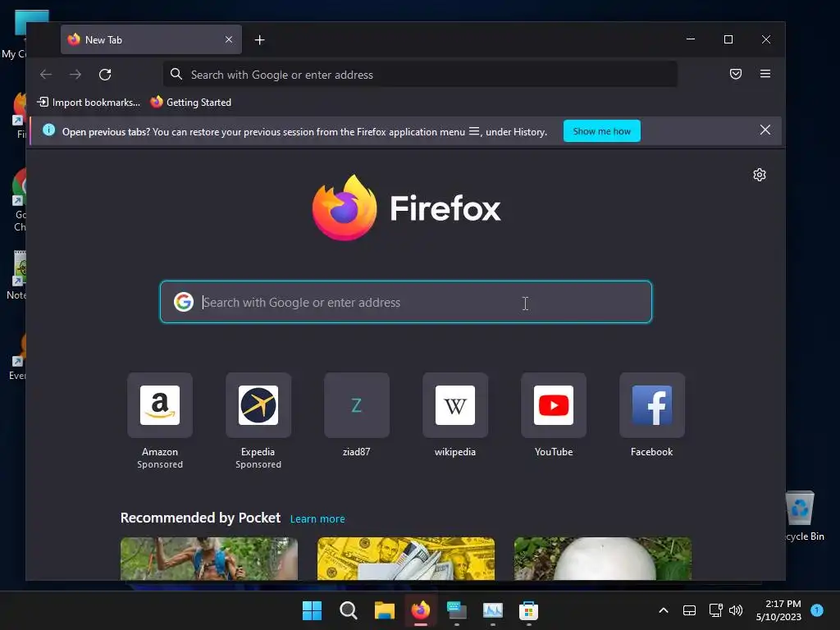Open the Firefox application menu hamburger icon
This screenshot has width=840, height=630.
[765, 74]
